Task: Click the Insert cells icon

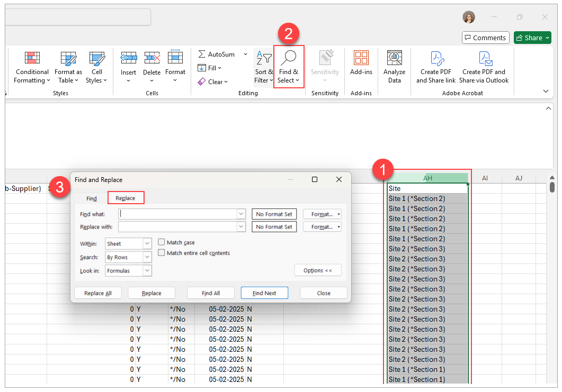Action: tap(128, 58)
